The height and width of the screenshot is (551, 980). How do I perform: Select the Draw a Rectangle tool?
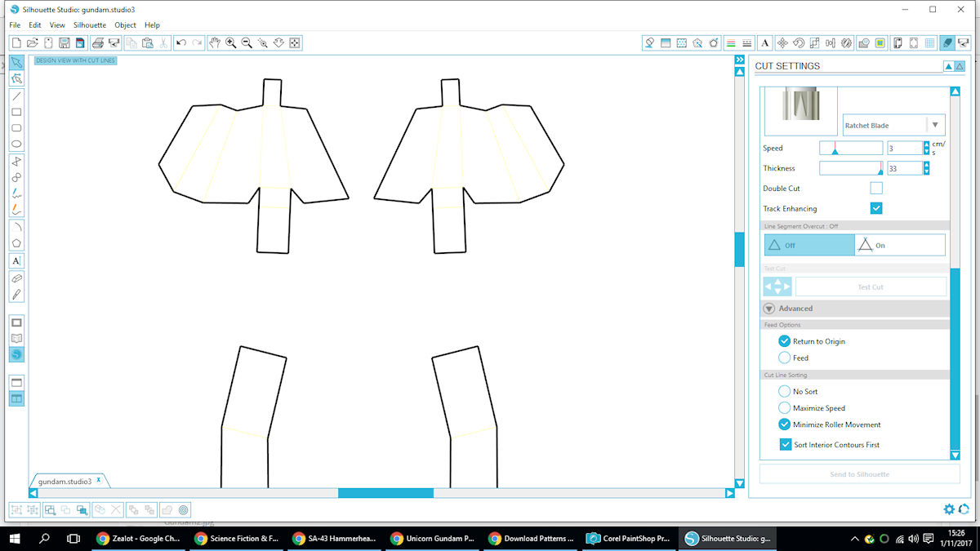point(16,113)
